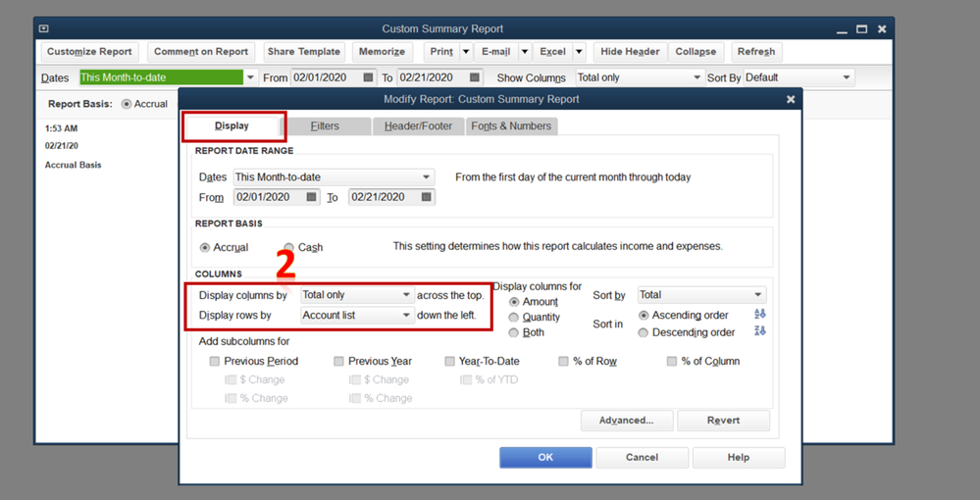Click the Share Template button
The width and height of the screenshot is (980, 500).
click(x=304, y=52)
